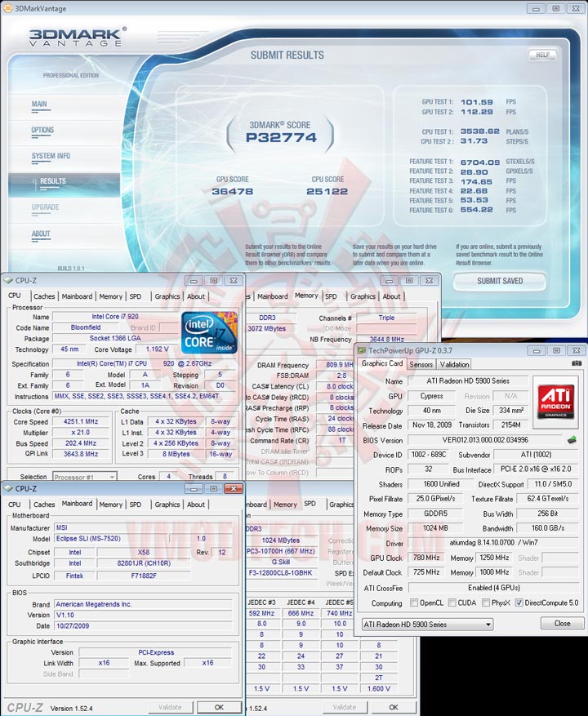Click Validate in the CPU-Z Mainboard window

pyautogui.click(x=170, y=707)
